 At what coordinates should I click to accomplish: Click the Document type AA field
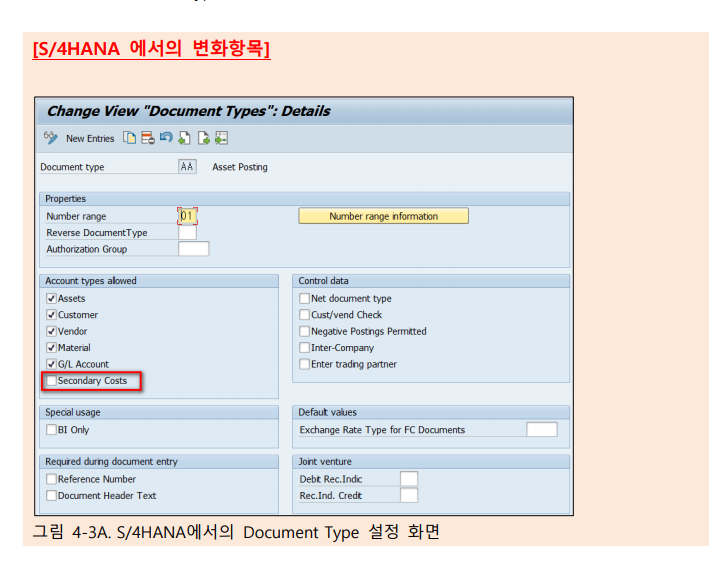(x=187, y=167)
